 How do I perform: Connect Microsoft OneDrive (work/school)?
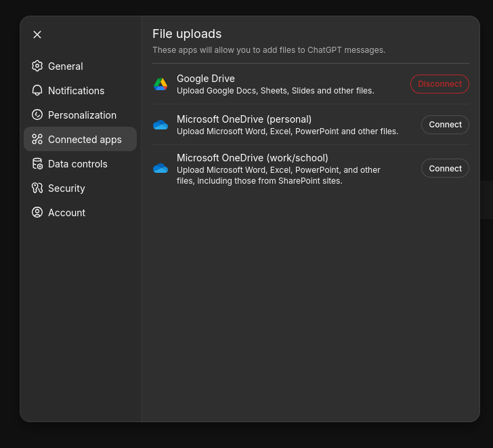click(445, 168)
